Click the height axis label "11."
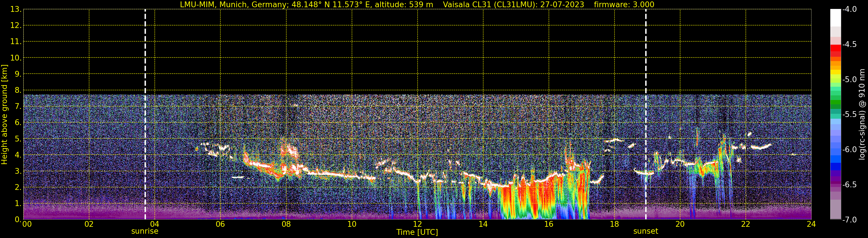The width and height of the screenshot is (868, 238). 16,42
